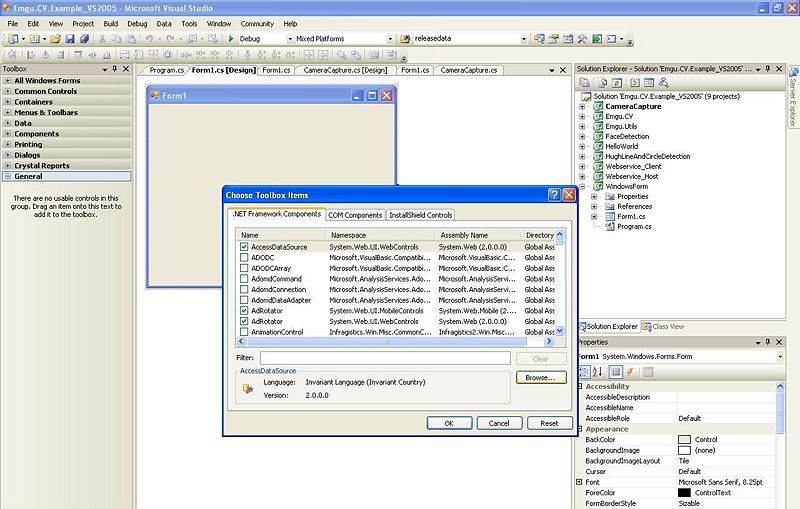Open the Mixed Platforms dropdown
Image resolution: width=800 pixels, height=509 pixels.
390,39
